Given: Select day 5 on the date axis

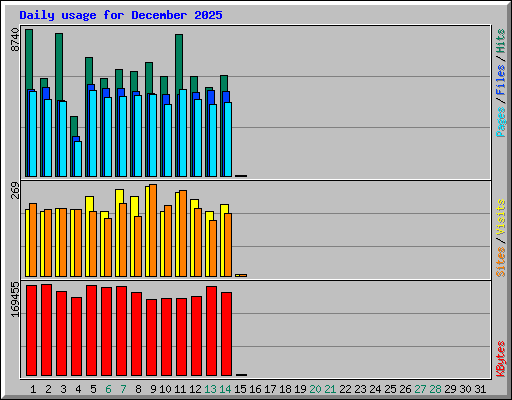Looking at the screenshot, I should pos(93,389).
